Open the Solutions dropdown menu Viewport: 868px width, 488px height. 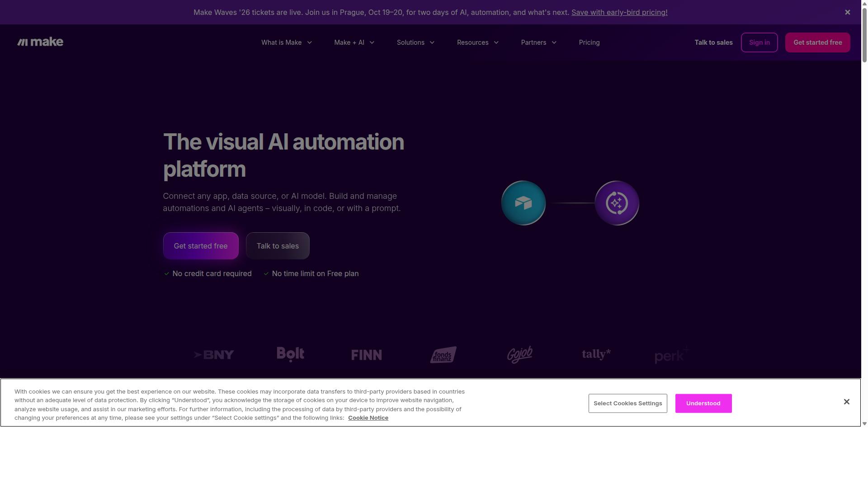click(x=416, y=42)
